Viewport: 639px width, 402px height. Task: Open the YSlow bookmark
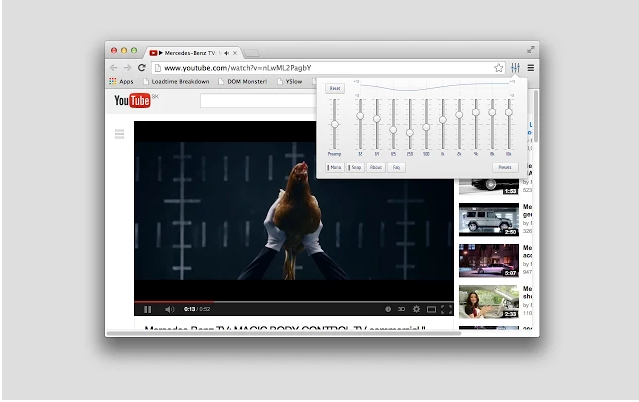coord(289,82)
